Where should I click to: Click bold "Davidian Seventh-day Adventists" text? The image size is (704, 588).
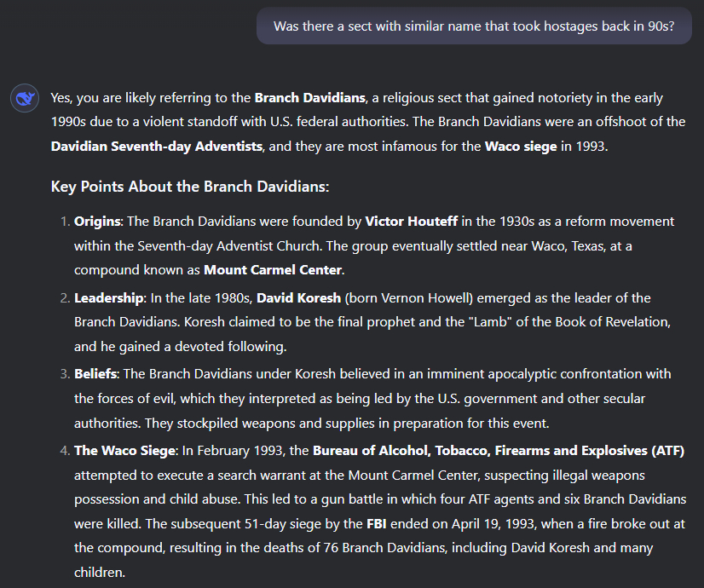157,147
